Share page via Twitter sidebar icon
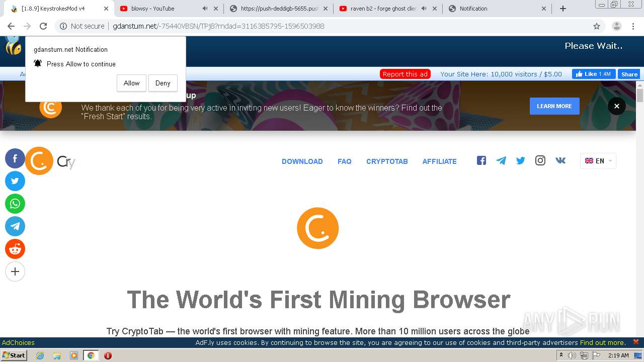This screenshot has width=644, height=362. 15,181
